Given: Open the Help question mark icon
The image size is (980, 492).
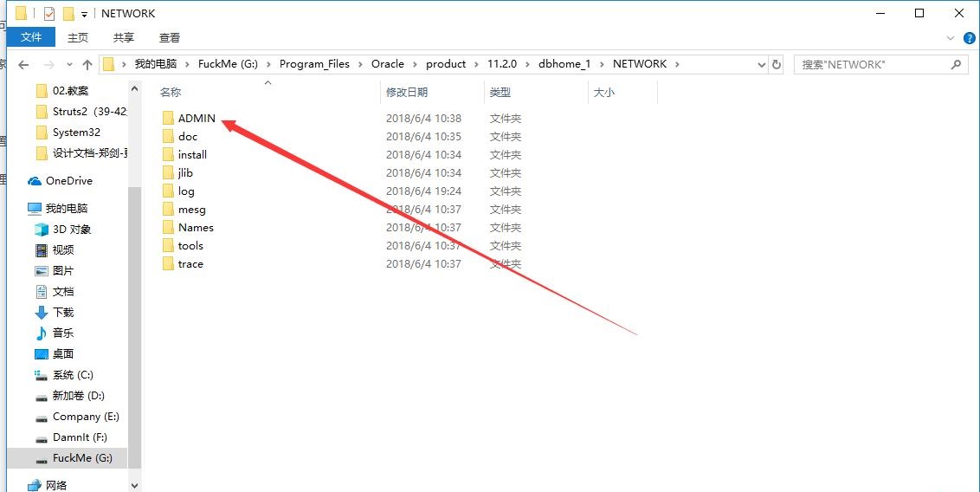Looking at the screenshot, I should click(969, 38).
